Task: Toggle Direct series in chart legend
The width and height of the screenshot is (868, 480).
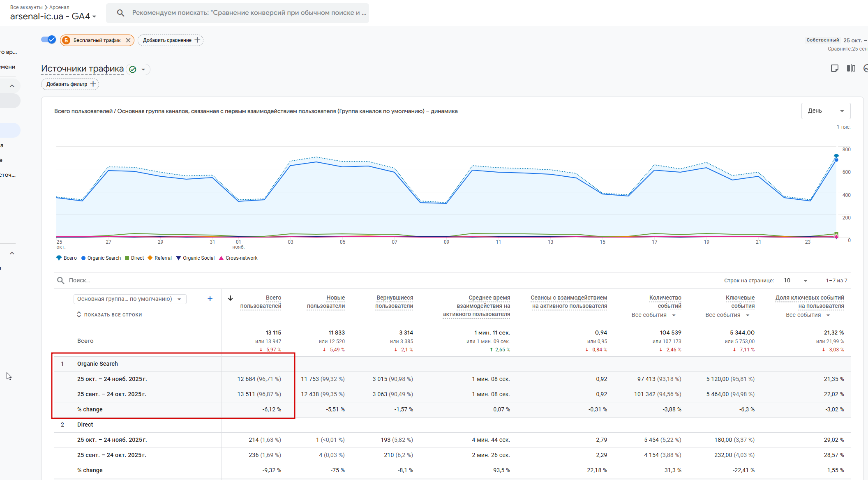Action: pos(134,258)
